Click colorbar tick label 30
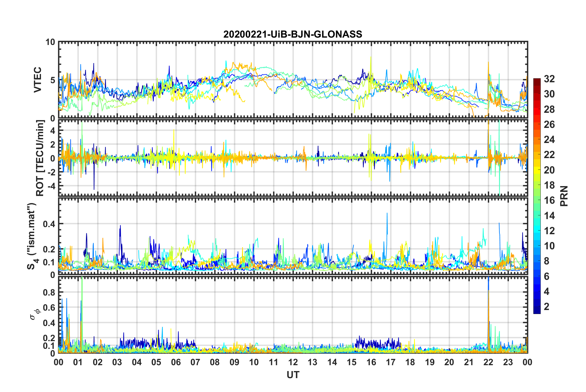This screenshot has width=586, height=392. coord(549,94)
